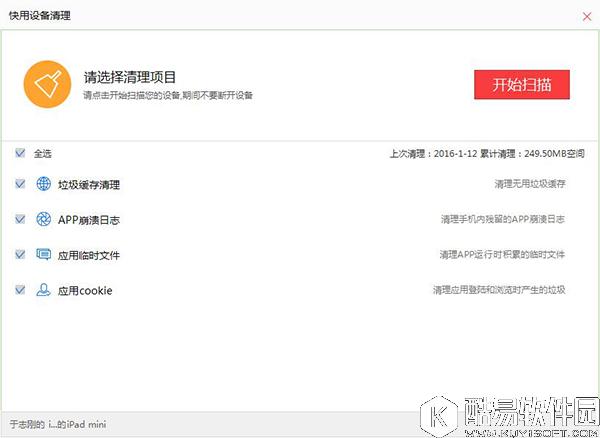Select the 垃圾缓存清理 label

[89, 185]
